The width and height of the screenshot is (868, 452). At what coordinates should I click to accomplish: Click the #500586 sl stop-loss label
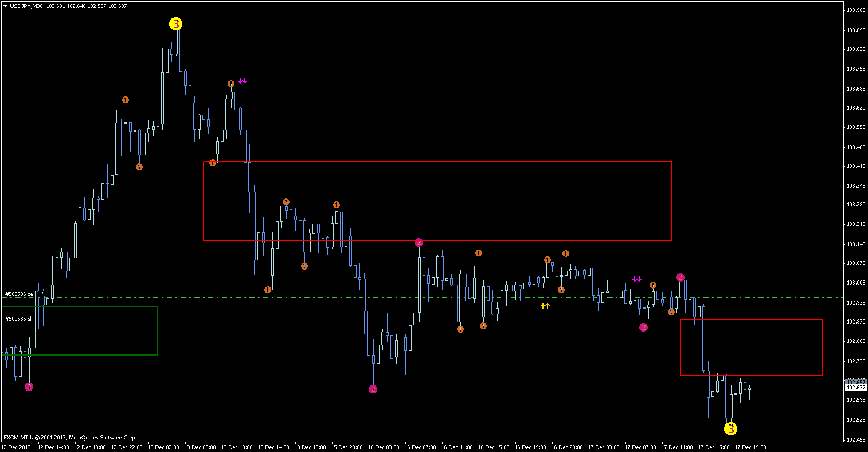18,318
